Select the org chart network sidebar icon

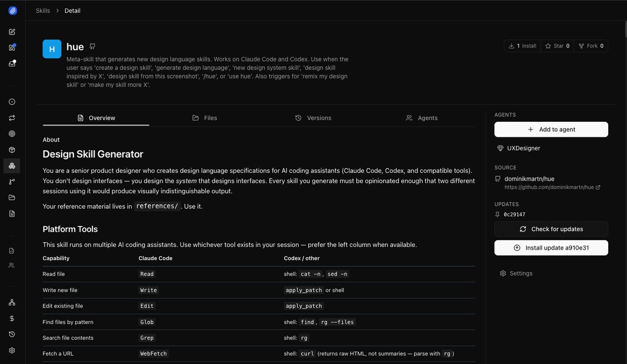coord(12,302)
